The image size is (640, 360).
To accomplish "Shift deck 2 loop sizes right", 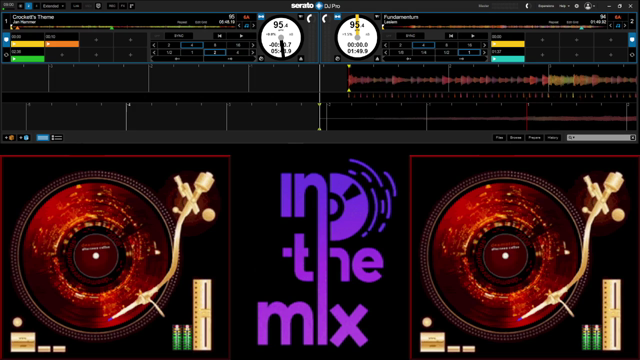I will (484, 45).
